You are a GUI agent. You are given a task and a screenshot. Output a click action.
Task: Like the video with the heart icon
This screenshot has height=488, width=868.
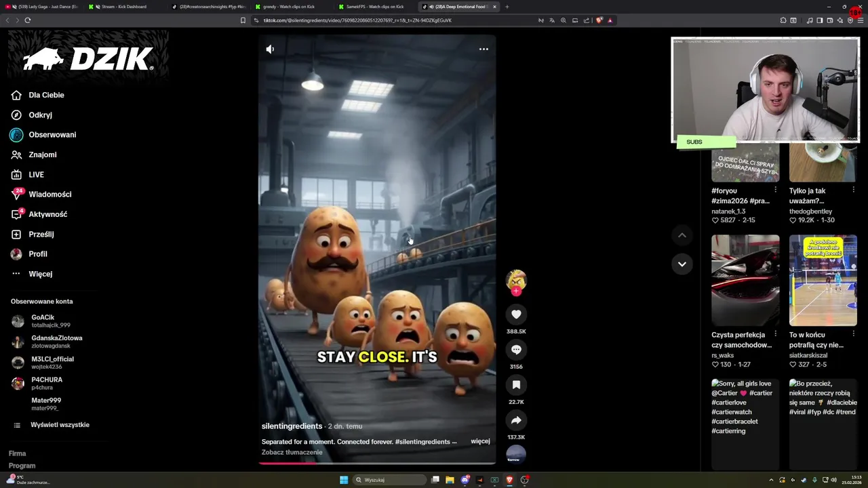click(516, 314)
